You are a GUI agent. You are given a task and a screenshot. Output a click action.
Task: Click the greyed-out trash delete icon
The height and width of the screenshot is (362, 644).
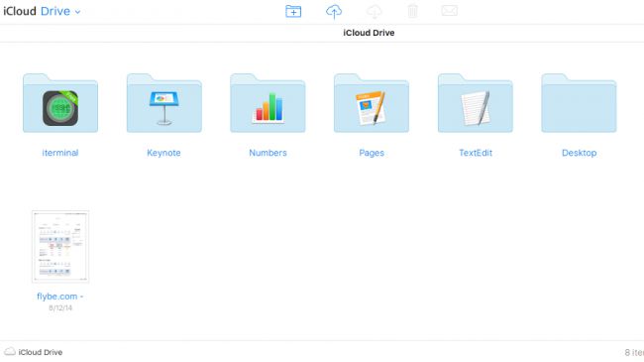tap(413, 11)
